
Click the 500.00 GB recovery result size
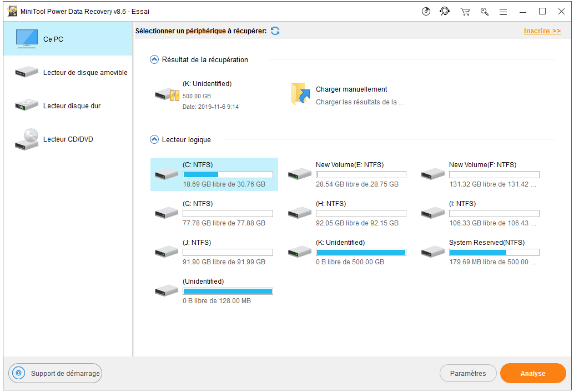[197, 96]
